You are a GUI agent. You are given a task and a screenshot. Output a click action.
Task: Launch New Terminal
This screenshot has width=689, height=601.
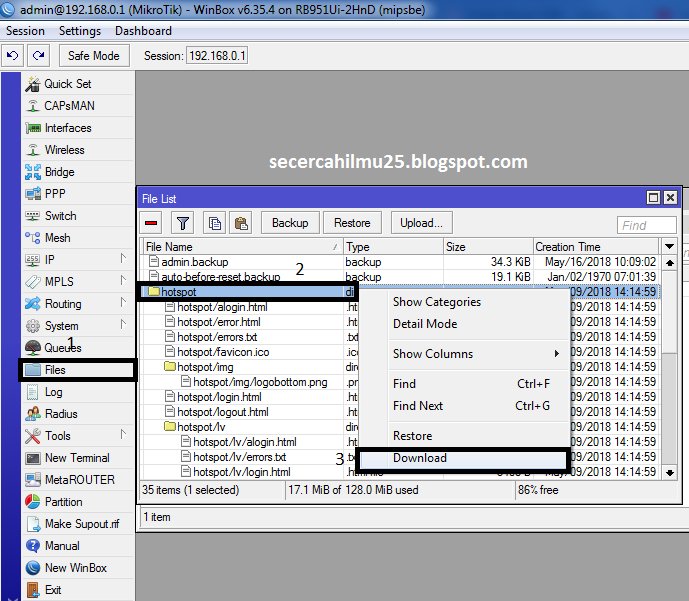(x=78, y=458)
